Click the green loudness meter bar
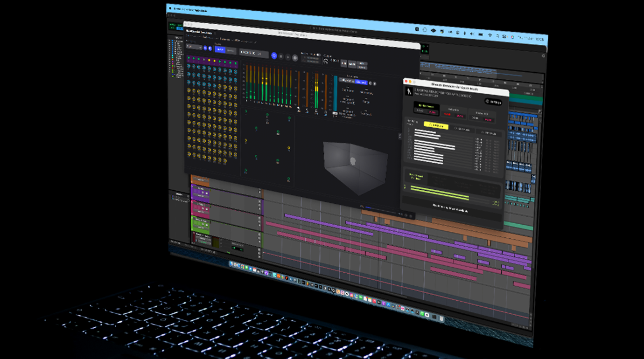Viewport: 644px width, 359px height. coord(440,193)
